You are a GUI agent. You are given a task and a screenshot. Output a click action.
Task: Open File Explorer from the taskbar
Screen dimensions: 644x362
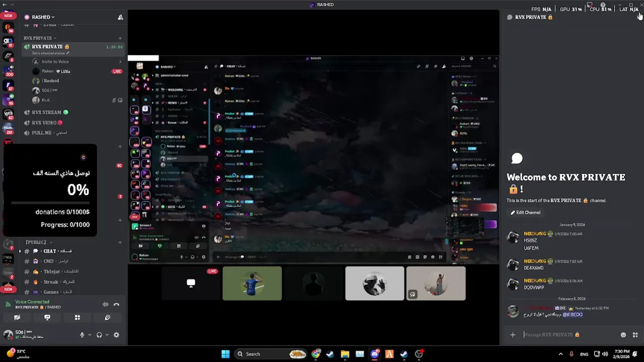(345, 354)
